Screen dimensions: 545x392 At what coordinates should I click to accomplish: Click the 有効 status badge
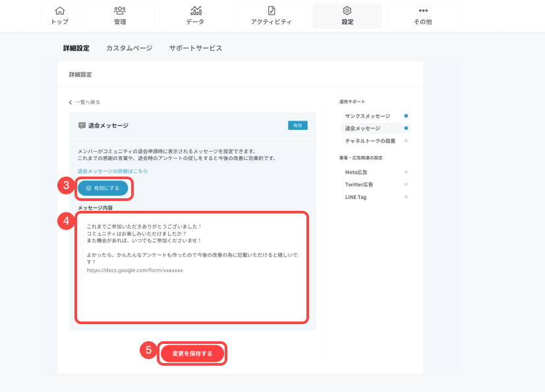[297, 125]
